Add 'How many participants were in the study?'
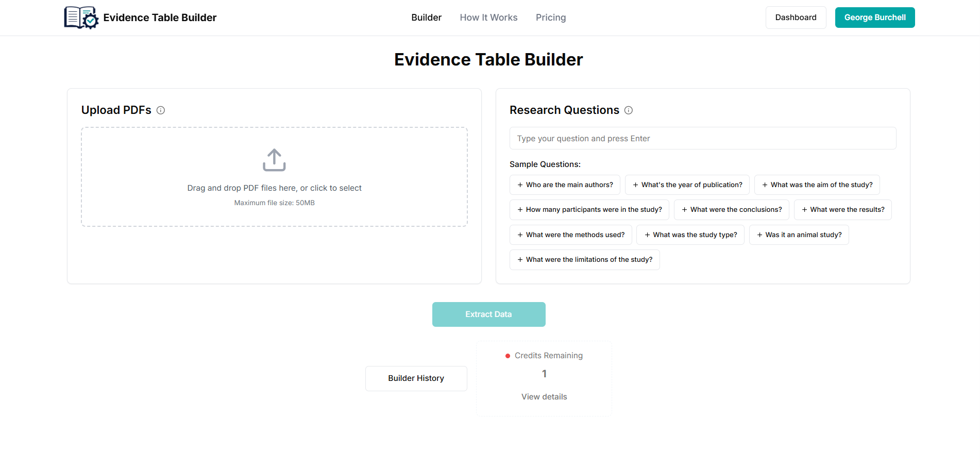Image resolution: width=980 pixels, height=467 pixels. (589, 210)
